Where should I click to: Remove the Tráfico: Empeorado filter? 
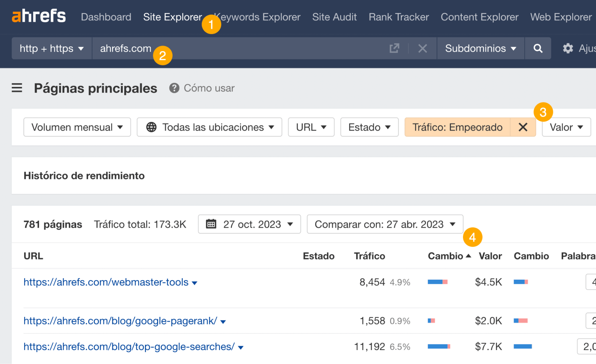click(x=523, y=127)
